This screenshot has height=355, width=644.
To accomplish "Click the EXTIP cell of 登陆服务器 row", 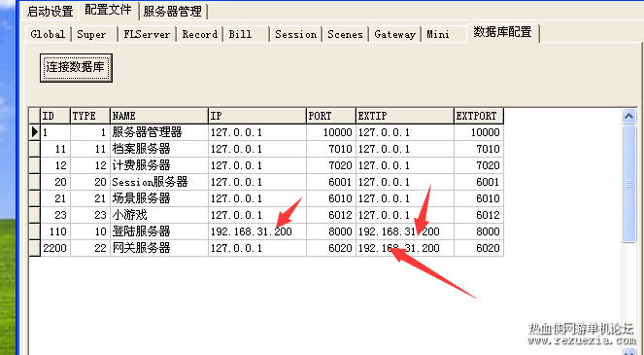I will (x=404, y=231).
